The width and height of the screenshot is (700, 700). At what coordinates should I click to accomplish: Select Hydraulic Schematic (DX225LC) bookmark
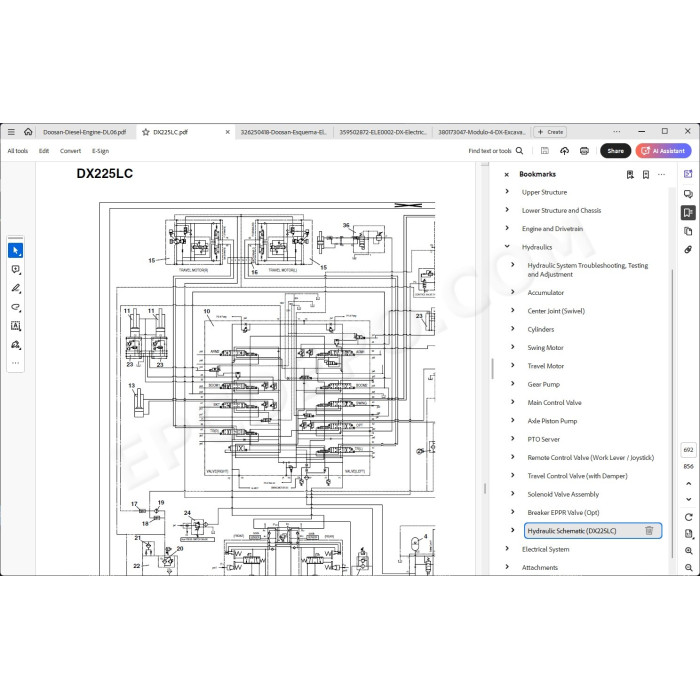coord(572,531)
